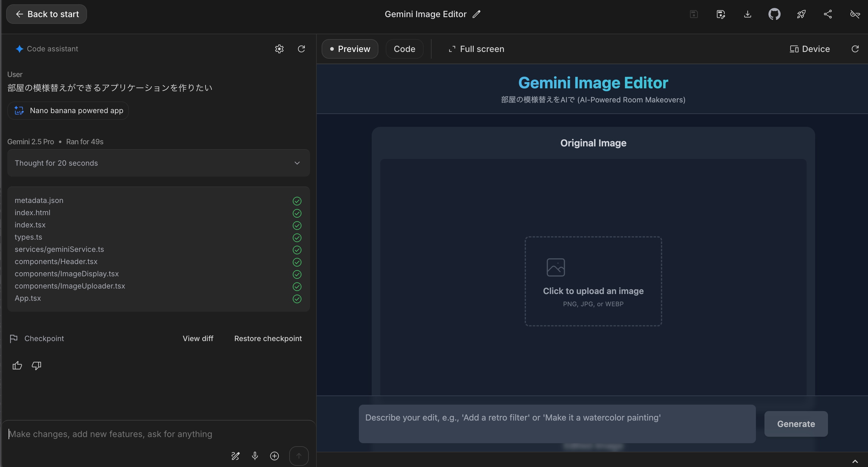Expand the bottom panel chevron

(x=855, y=461)
